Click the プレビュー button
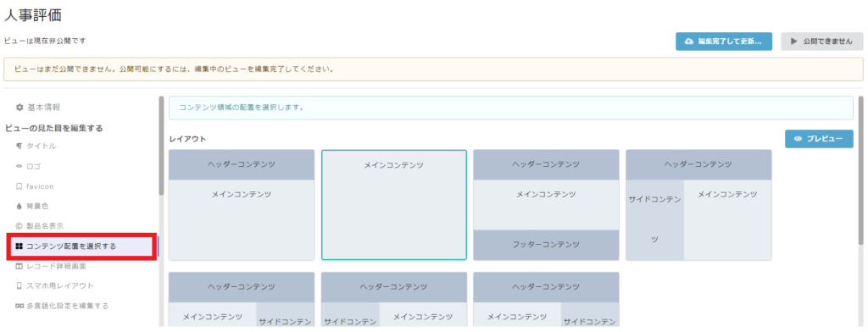This screenshot has width=868, height=332. coord(819,139)
